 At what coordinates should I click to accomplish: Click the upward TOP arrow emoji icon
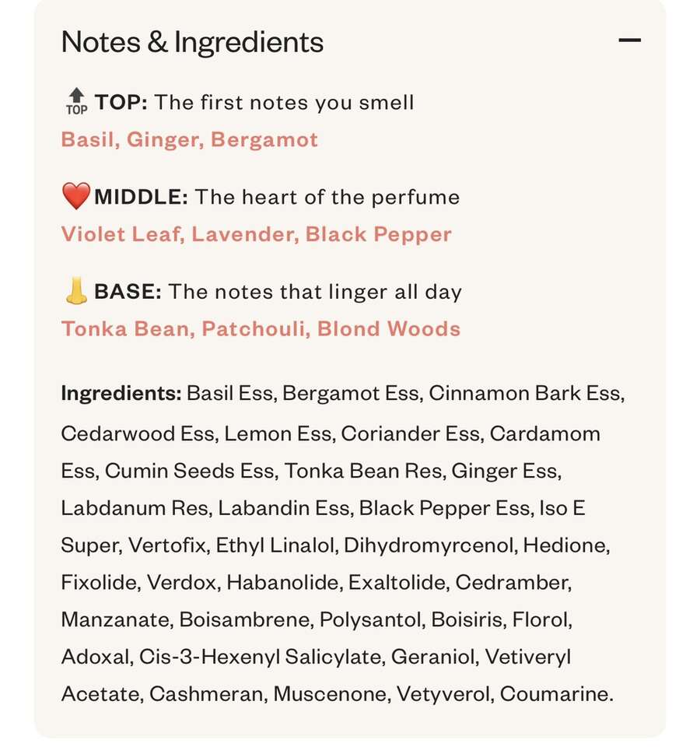75,102
